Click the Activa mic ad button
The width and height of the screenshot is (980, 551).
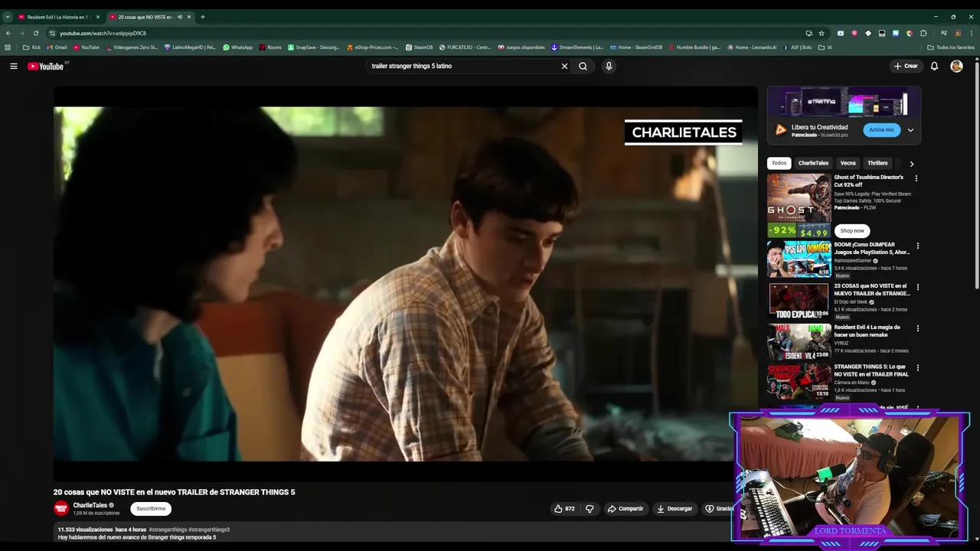coord(882,129)
